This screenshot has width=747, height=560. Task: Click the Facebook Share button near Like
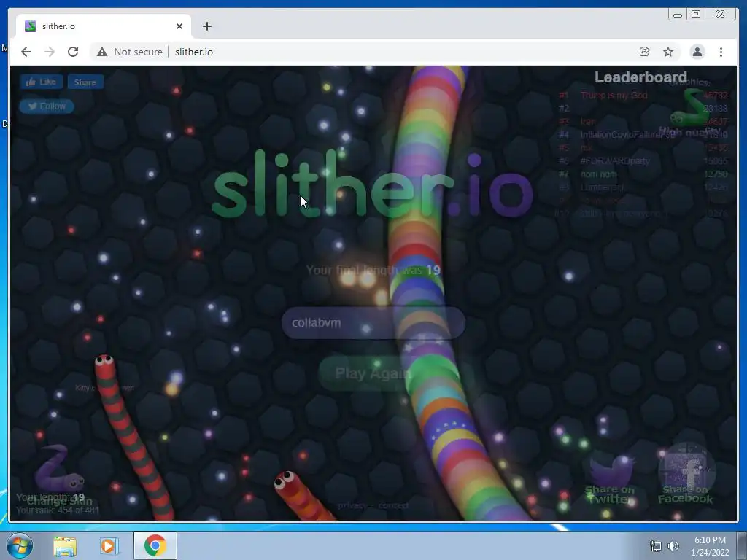85,82
